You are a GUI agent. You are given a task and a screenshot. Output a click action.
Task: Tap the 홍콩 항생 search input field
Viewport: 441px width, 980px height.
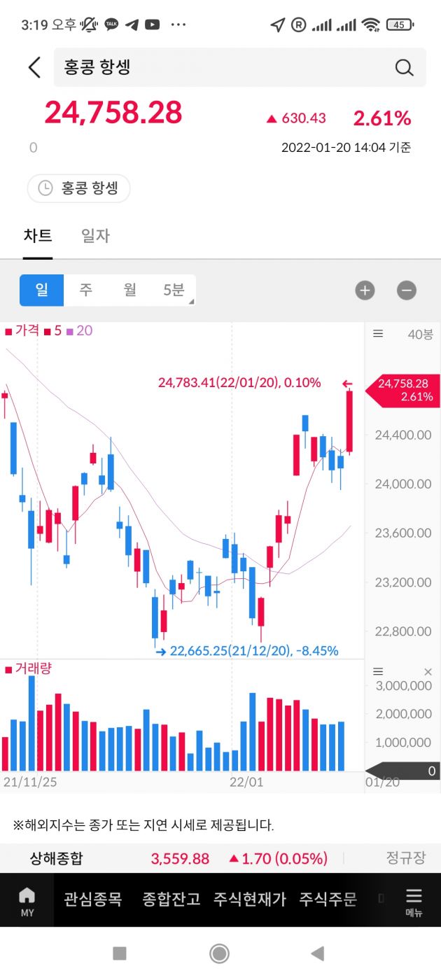click(224, 67)
